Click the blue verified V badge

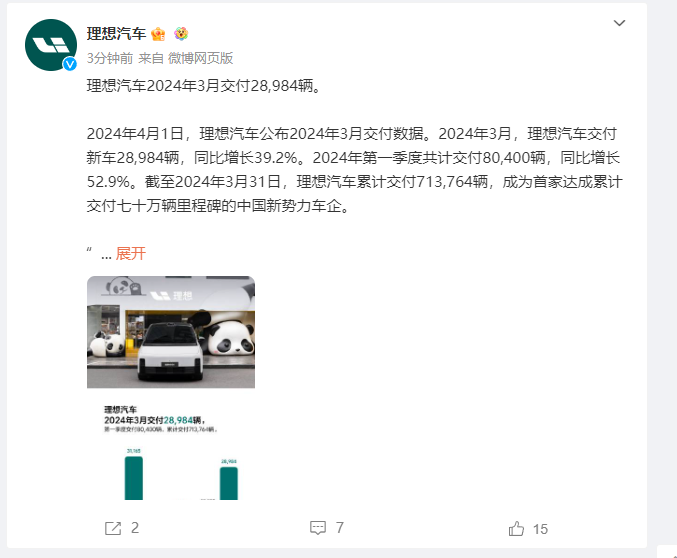pos(70,64)
